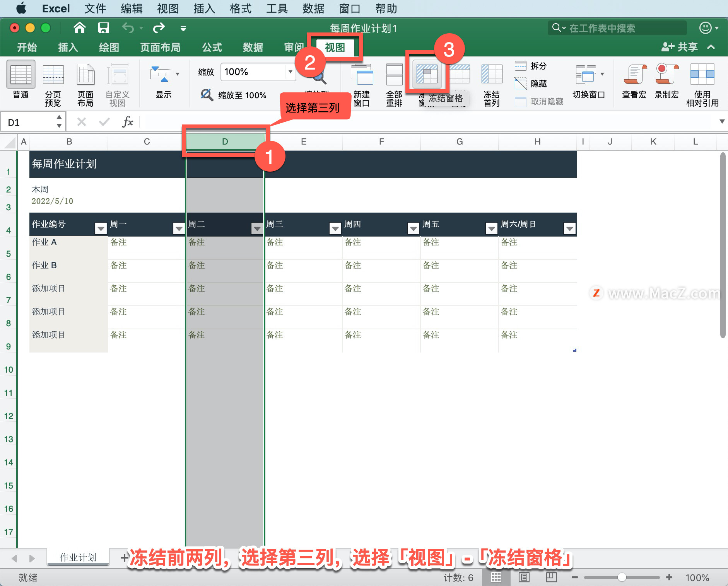
Task: Open the filter dropdown for 周三
Action: coord(335,228)
